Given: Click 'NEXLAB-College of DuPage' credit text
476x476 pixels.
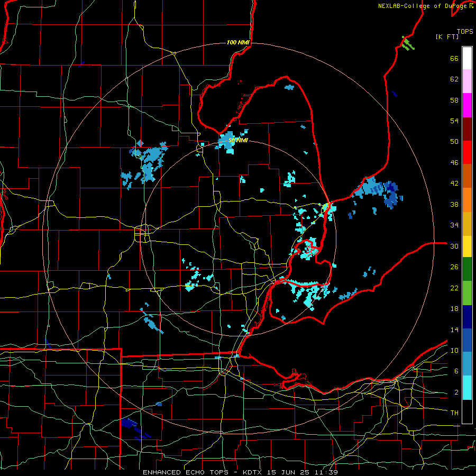Looking at the screenshot, I should click(x=422, y=6).
